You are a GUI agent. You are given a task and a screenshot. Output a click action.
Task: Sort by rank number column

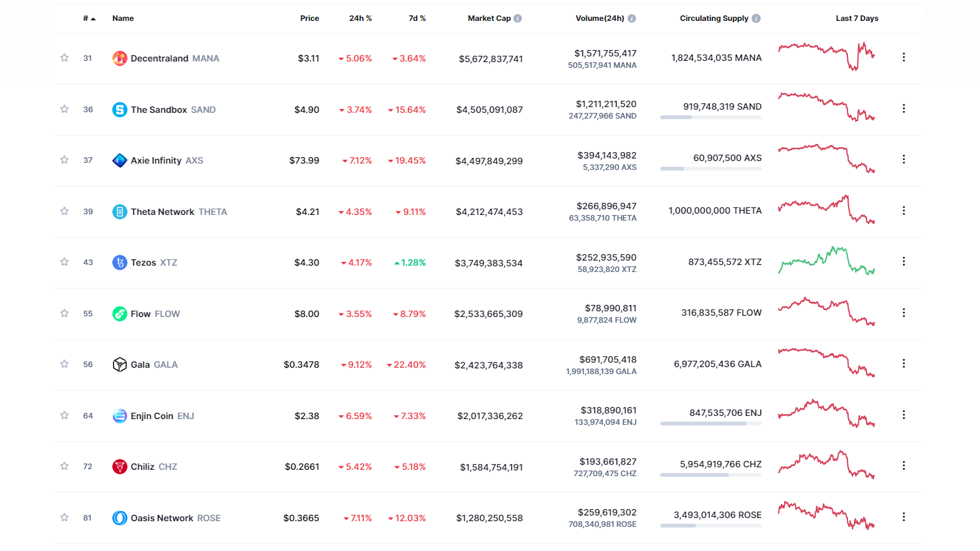tap(89, 18)
